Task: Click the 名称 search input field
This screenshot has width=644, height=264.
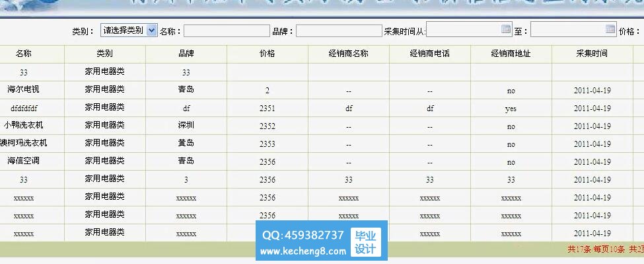Action: point(227,31)
